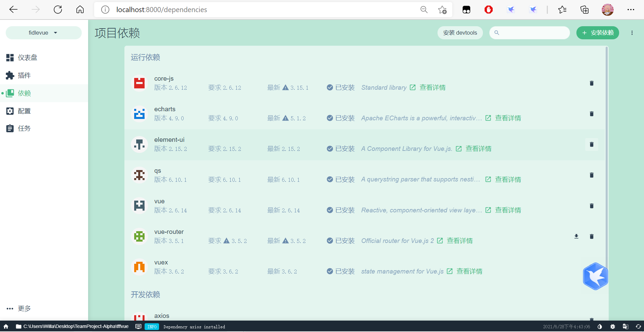
Task: Toggle dark mode icon in status bar
Action: 600,326
